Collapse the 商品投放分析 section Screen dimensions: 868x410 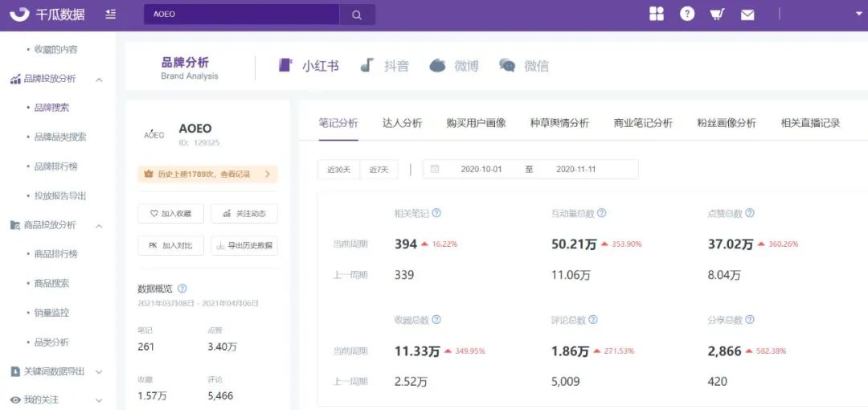click(x=99, y=225)
